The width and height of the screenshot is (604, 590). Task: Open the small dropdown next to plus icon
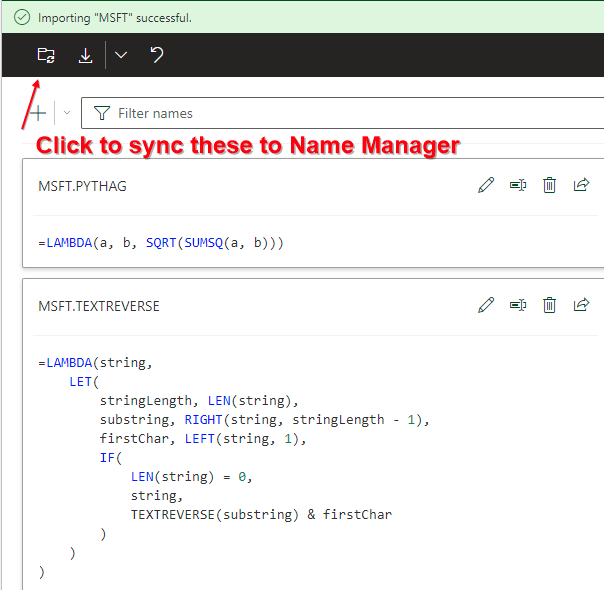(67, 113)
